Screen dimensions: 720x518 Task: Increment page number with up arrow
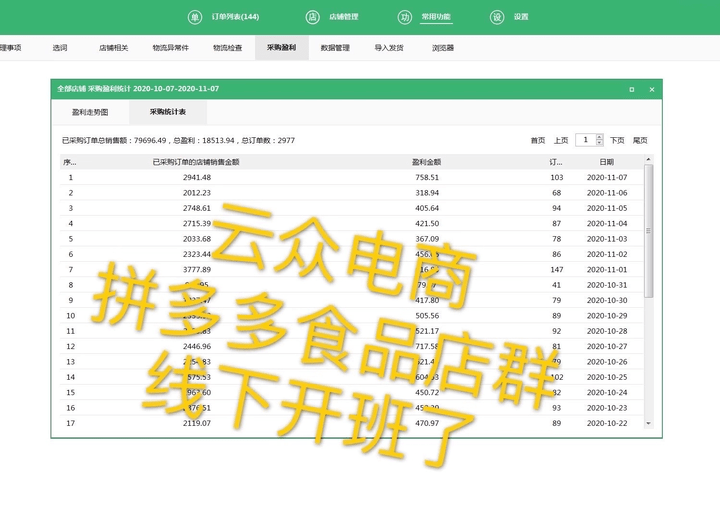[x=599, y=137]
